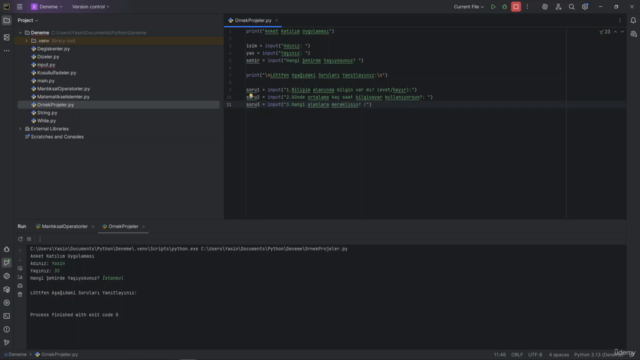
Task: Open the Deneme project dropdown
Action: [47, 7]
